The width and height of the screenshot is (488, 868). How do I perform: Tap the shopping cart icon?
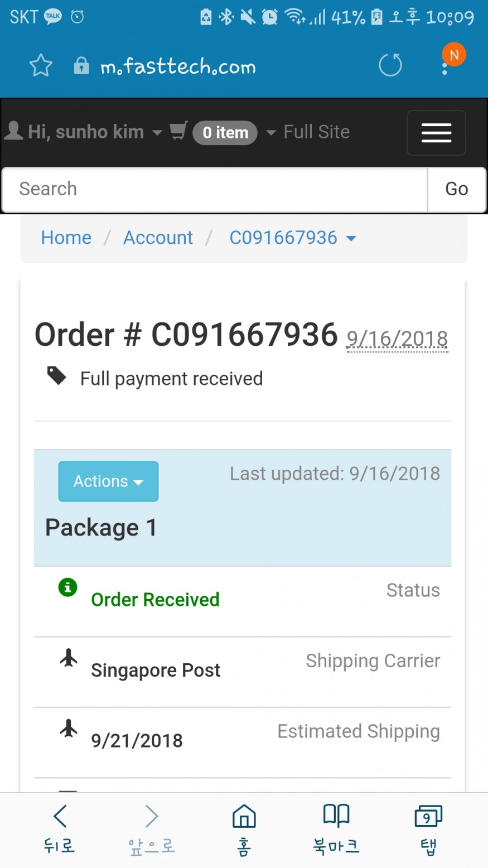coord(178,131)
